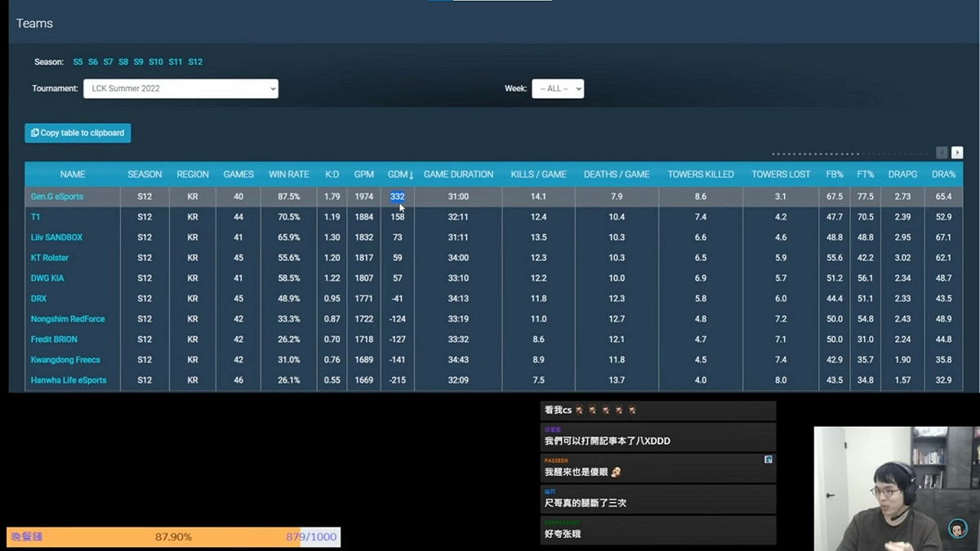Viewport: 980px width, 551px height.
Task: Select season S9 link
Action: tap(138, 62)
